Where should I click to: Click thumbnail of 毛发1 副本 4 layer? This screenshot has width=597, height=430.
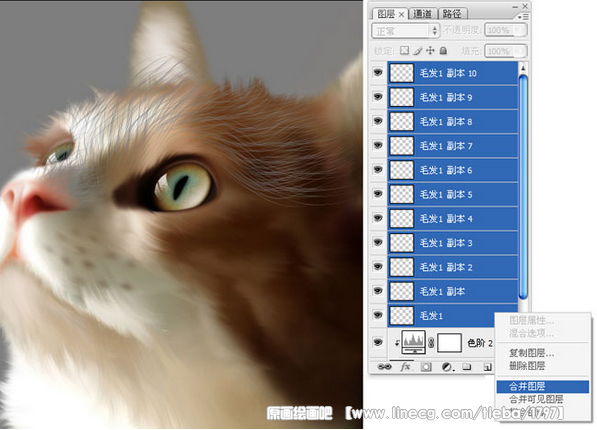402,219
